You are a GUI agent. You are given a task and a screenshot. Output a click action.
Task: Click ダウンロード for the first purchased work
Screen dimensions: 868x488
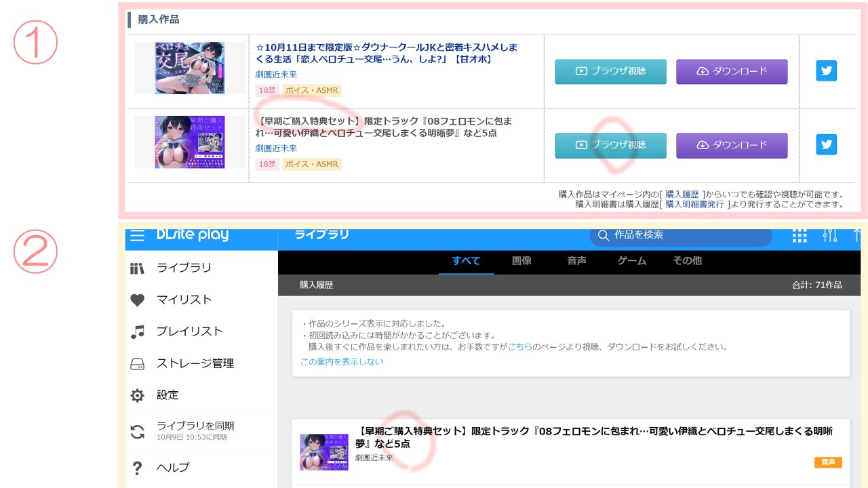(732, 71)
